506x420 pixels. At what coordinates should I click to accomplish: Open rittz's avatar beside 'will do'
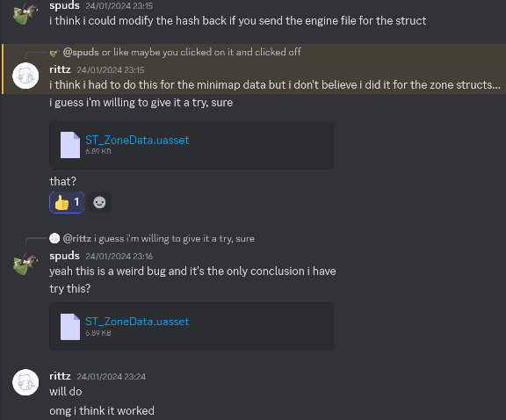point(25,382)
